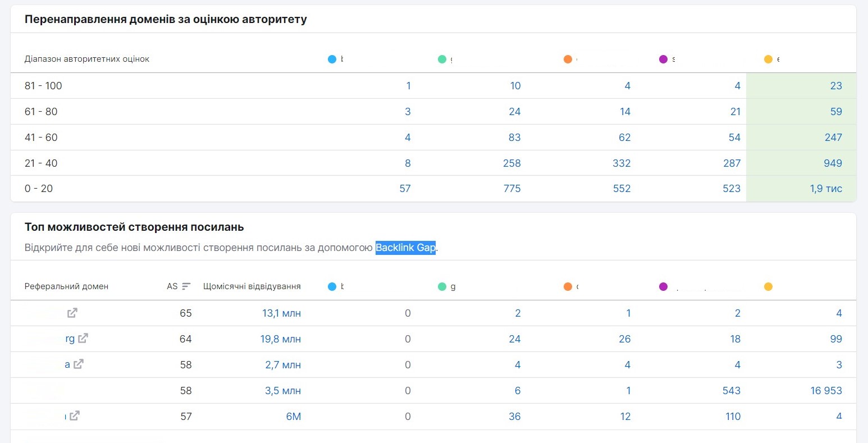Image resolution: width=868 pixels, height=443 pixels.
Task: Click 'Реферальний домен' column header
Action: click(x=66, y=286)
